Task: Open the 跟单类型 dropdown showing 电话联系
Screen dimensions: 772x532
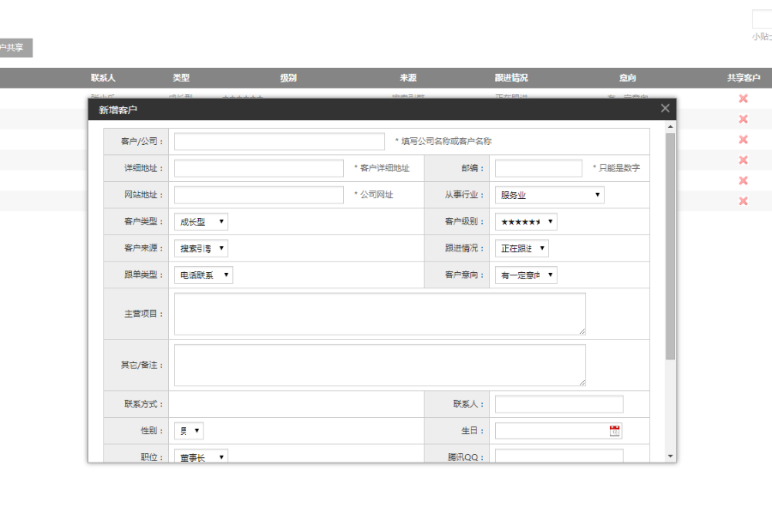Action: pos(203,275)
